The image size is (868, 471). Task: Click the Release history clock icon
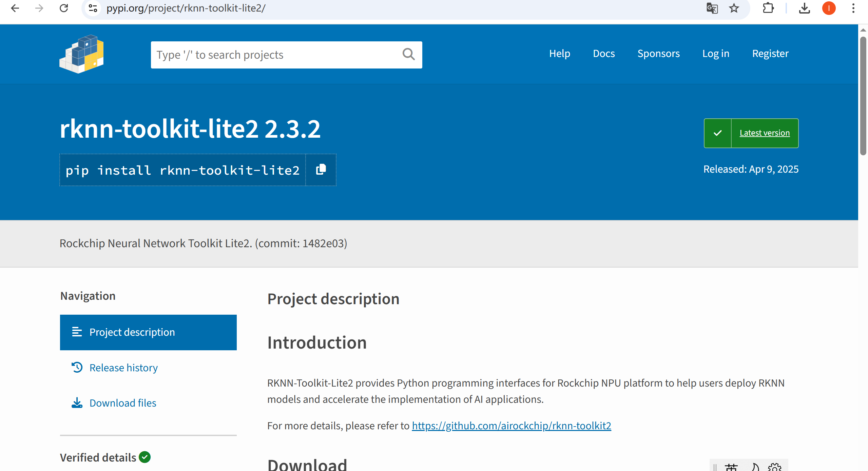pos(77,367)
